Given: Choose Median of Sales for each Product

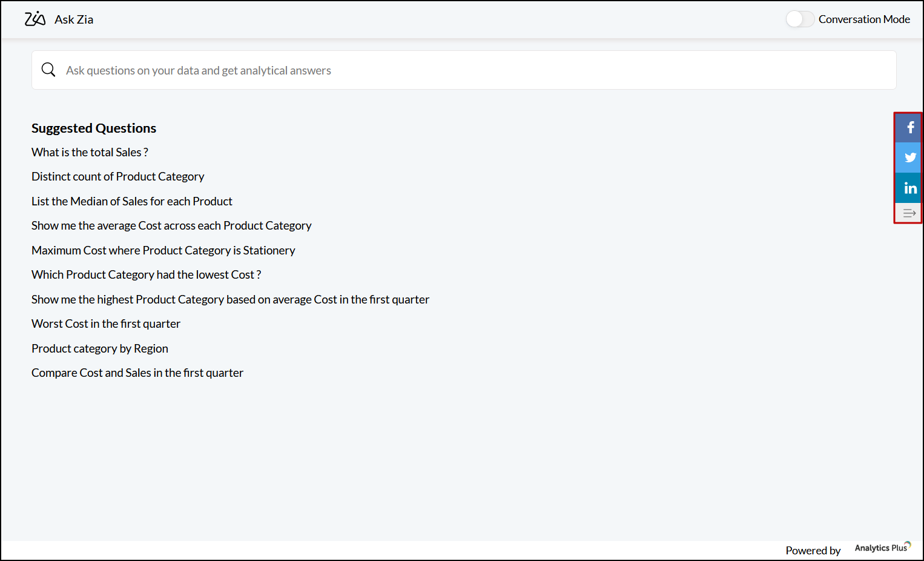Looking at the screenshot, I should 131,201.
